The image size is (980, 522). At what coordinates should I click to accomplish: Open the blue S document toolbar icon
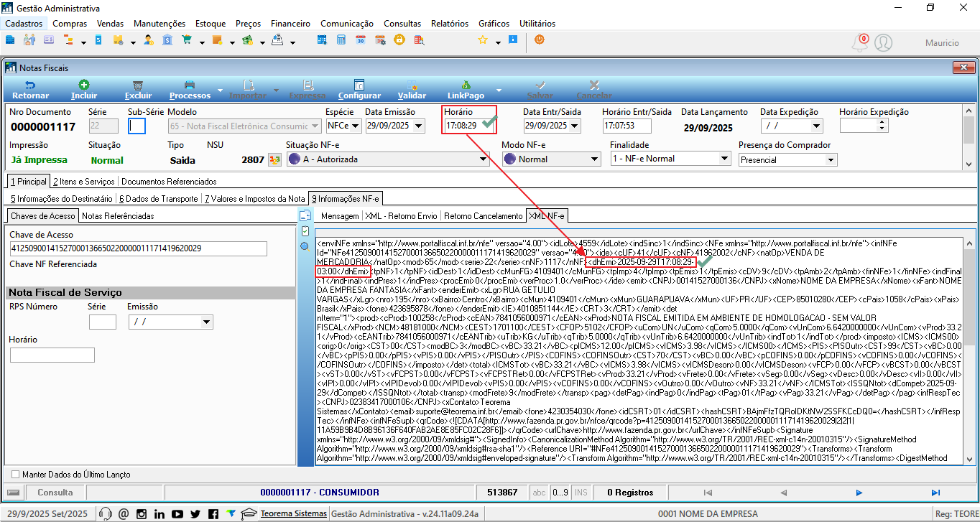coord(98,39)
